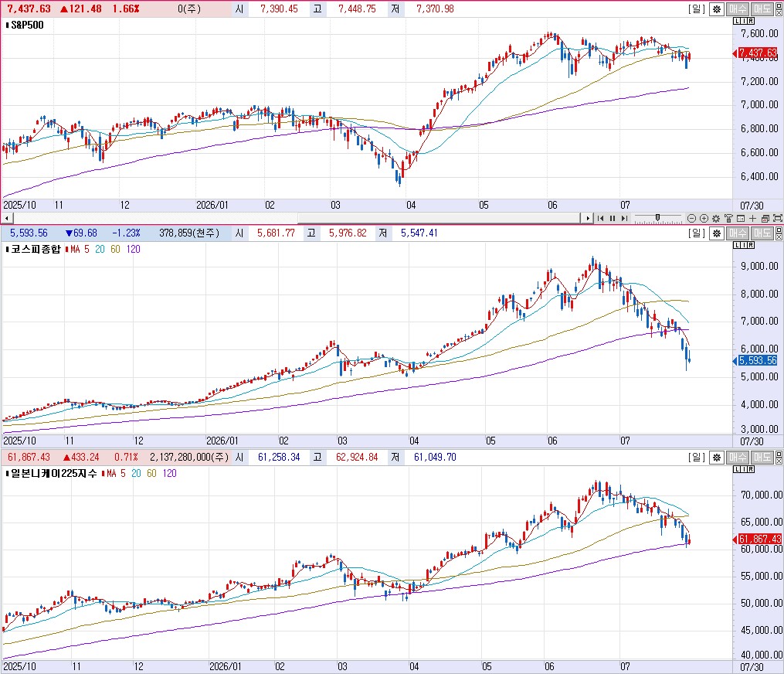Click S&P500 high value 7,448.75
This screenshot has height=674, width=784.
(357, 9)
